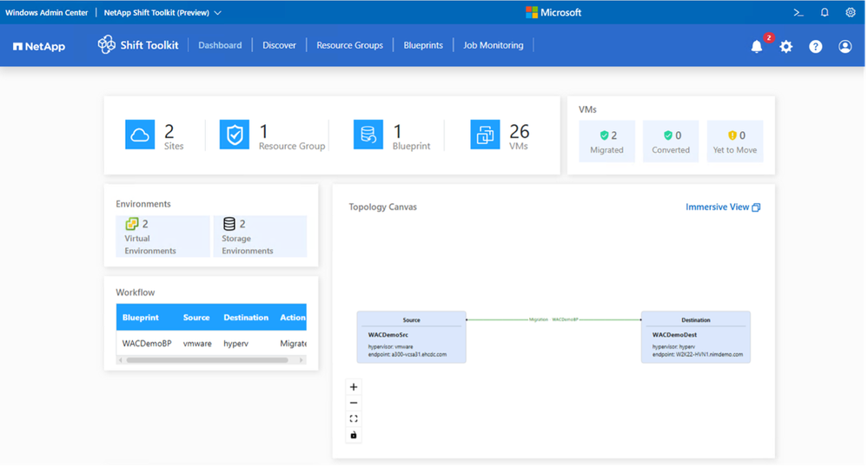
Task: Click the Windows Admin Center notification bell
Action: 825,13
